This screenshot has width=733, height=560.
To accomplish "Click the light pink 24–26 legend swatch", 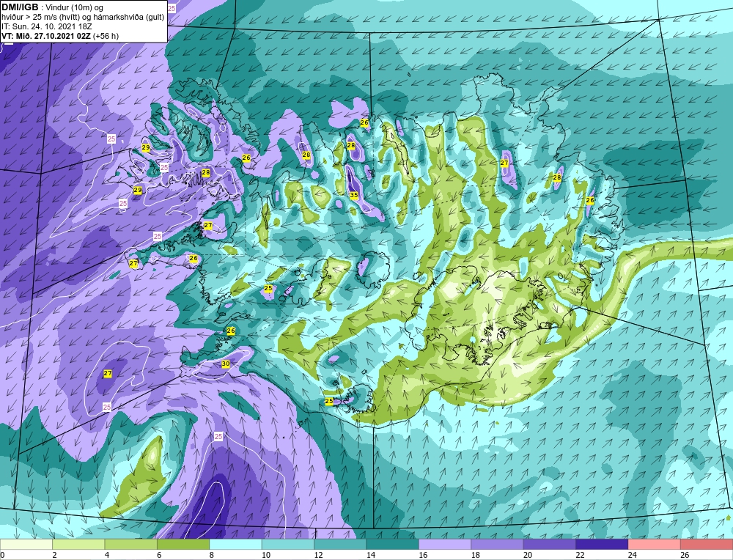I will pos(655,545).
